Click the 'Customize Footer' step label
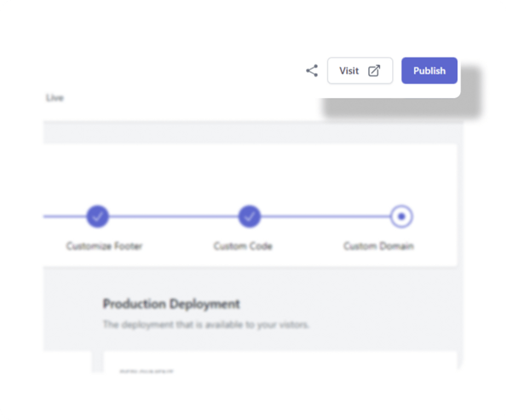Viewport: 507px width, 420px height. coord(104,246)
